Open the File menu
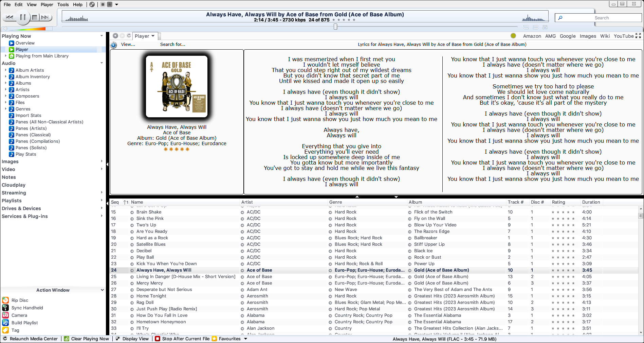This screenshot has width=644, height=343. (x=7, y=4)
